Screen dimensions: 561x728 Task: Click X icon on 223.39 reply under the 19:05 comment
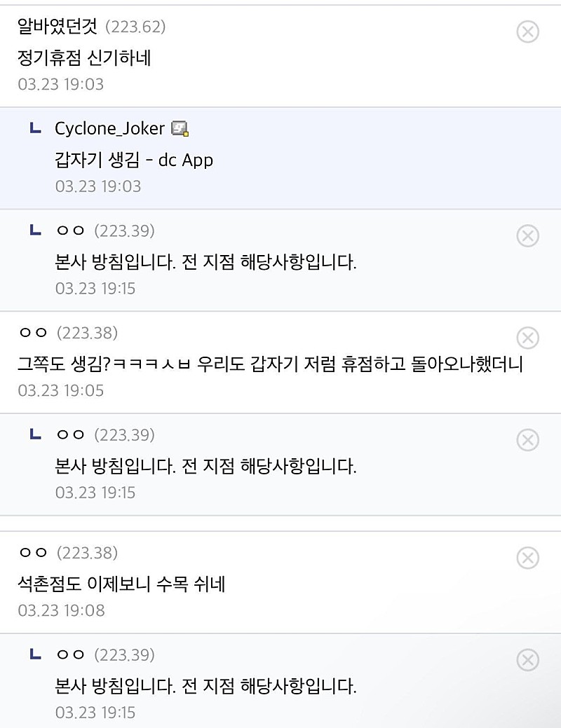tap(527, 440)
